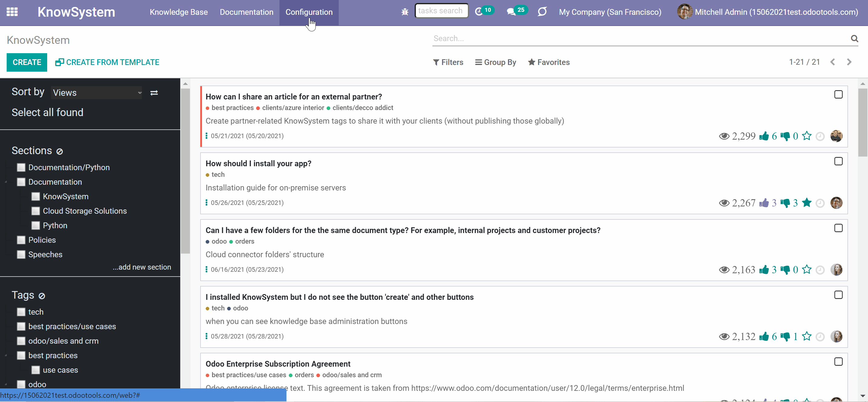The image size is (868, 402).
Task: Check the tech tag
Action: (21, 312)
